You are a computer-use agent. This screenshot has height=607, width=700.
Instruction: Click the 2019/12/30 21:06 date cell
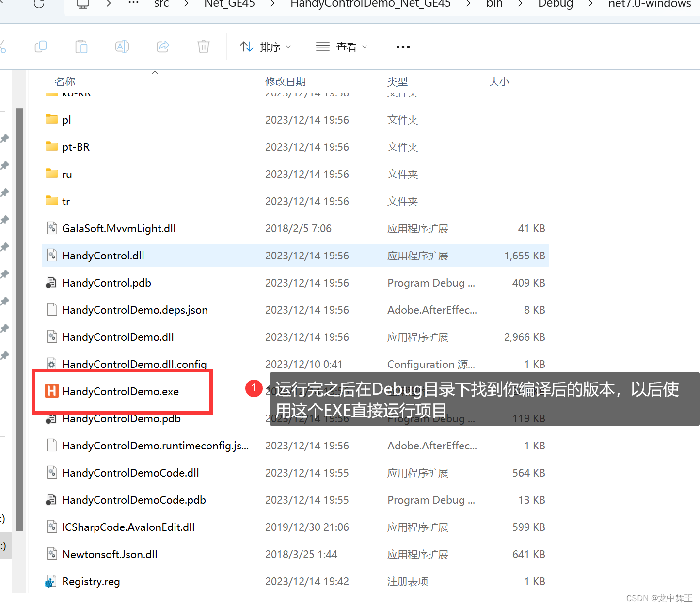[307, 527]
